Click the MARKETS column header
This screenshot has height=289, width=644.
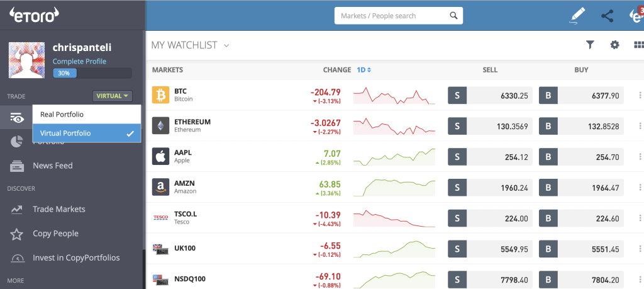[167, 70]
